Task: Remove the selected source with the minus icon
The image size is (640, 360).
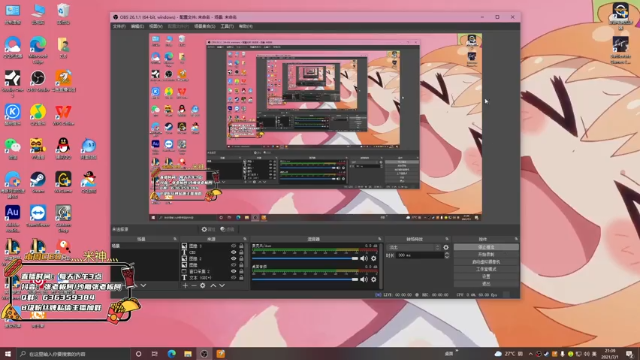Action: click(x=194, y=286)
